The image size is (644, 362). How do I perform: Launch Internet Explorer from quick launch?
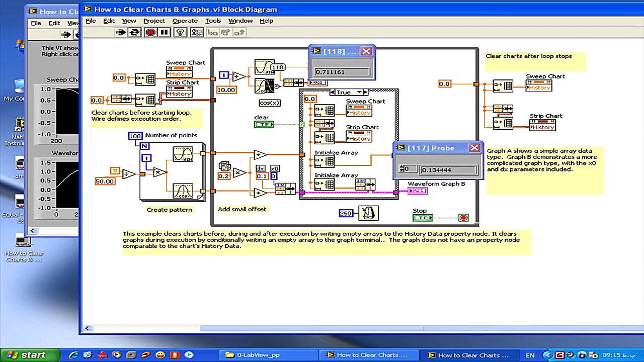pyautogui.click(x=73, y=355)
